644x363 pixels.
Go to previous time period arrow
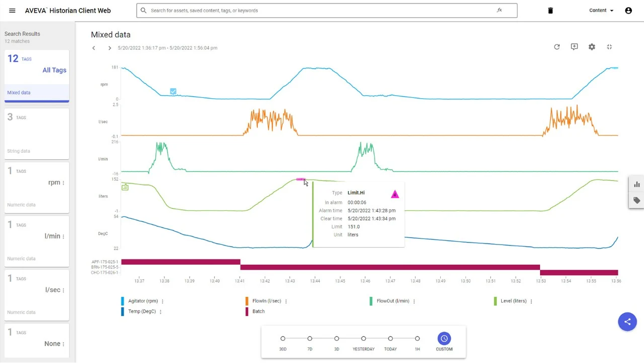point(94,48)
